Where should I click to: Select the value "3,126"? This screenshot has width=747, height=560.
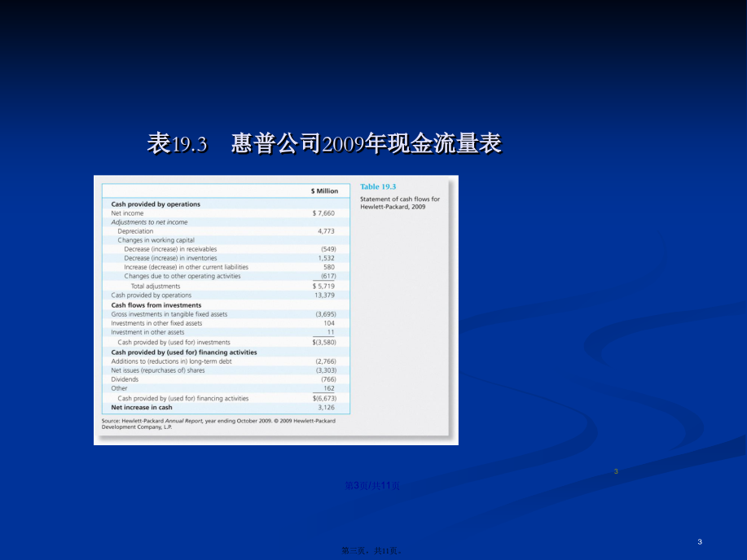[327, 408]
